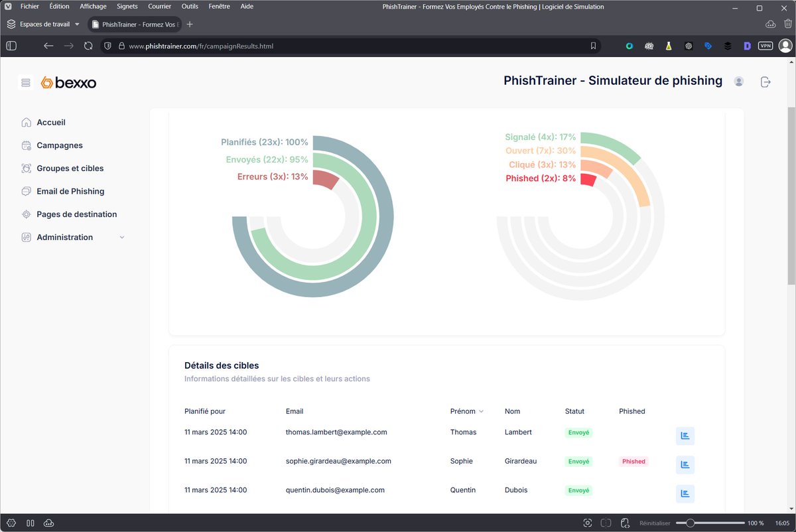The image size is (796, 532).
Task: Open Pages de destination section
Action: [69, 214]
